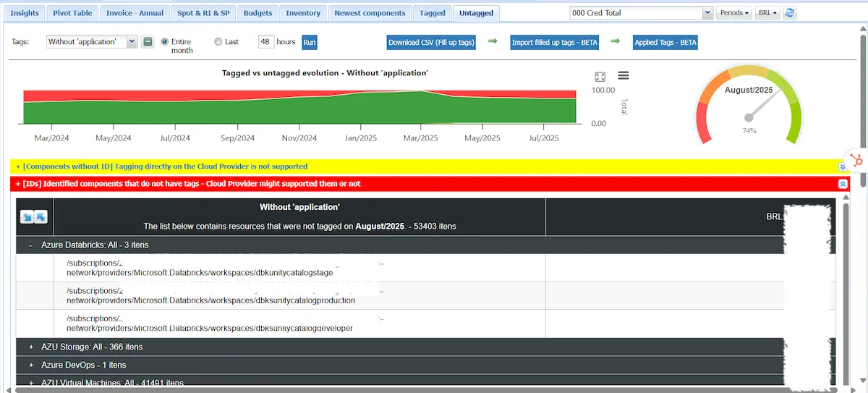
Task: Click the double-chevron icon on the yellow bar
Action: [843, 166]
